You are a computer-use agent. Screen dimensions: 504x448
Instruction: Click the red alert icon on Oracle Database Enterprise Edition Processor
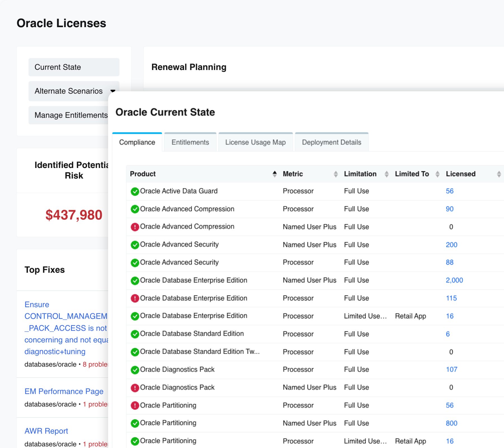[x=135, y=298]
